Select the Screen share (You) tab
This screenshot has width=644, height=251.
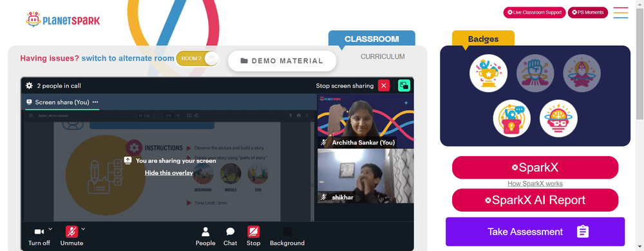pos(62,102)
